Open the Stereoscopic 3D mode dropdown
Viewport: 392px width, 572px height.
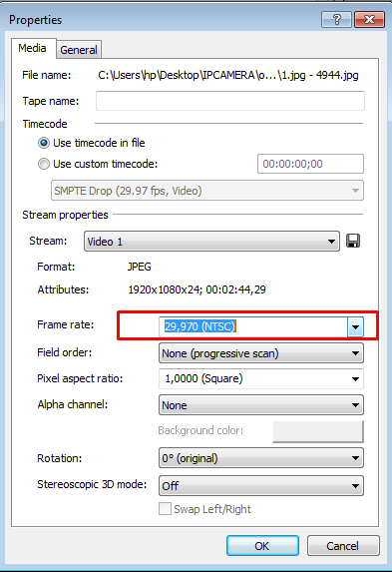tap(261, 485)
